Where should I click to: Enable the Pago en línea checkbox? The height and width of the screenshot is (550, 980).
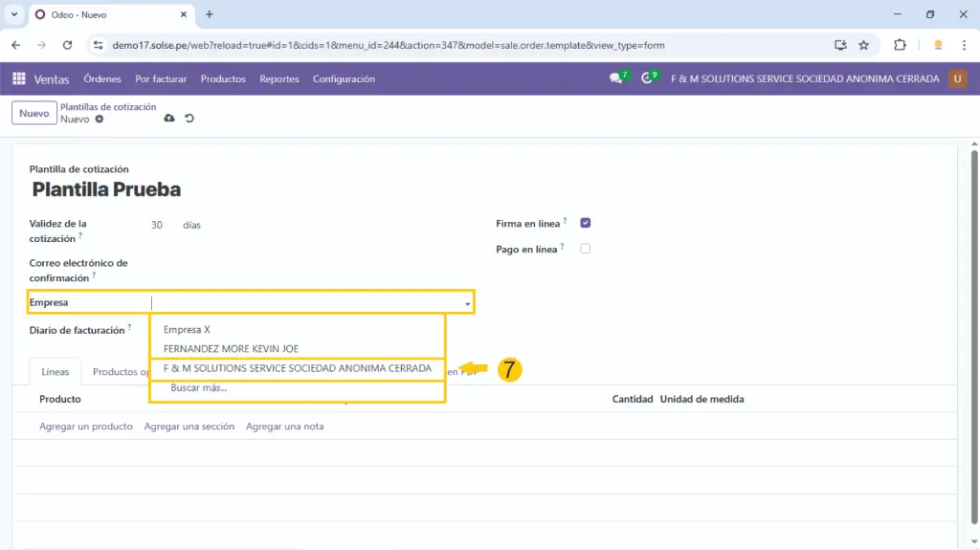tap(586, 249)
